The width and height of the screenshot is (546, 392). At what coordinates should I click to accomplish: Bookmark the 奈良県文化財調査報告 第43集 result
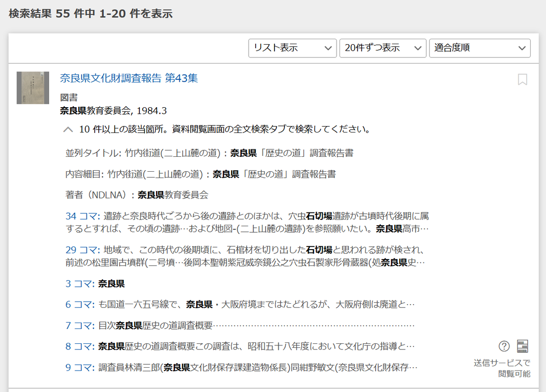522,79
